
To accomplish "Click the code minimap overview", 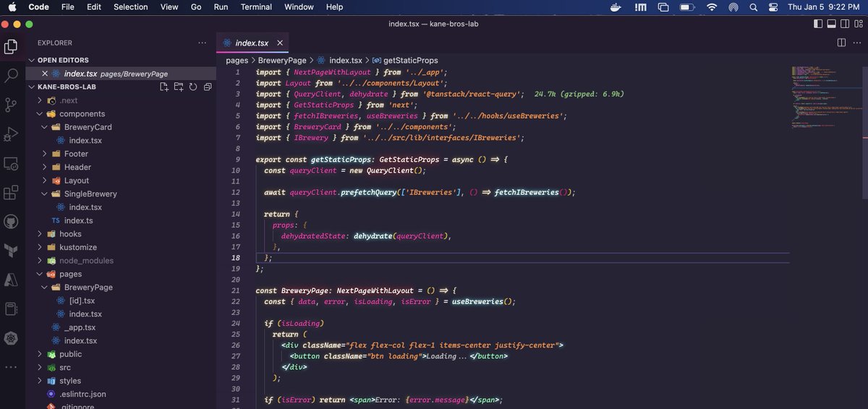I will click(825, 98).
